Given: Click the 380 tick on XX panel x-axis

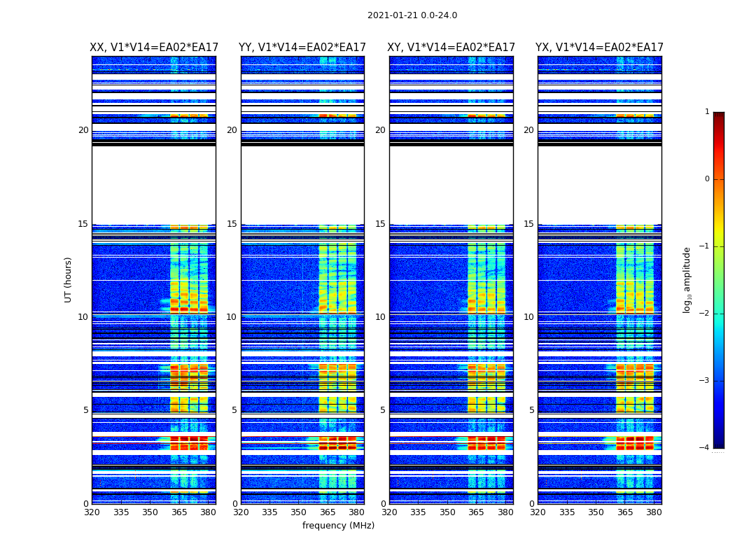Looking at the screenshot, I should pos(208,512).
